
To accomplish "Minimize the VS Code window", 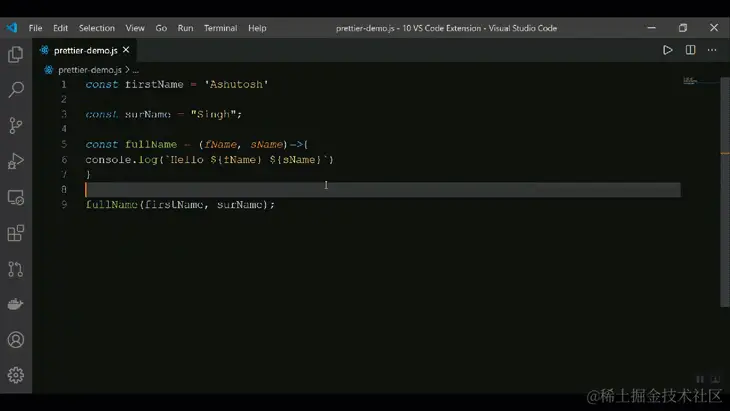I will pyautogui.click(x=651, y=28).
